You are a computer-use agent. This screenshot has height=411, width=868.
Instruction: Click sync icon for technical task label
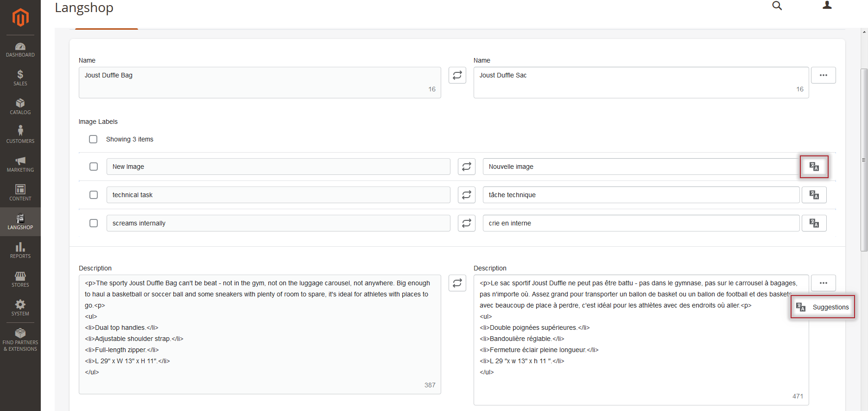(467, 195)
